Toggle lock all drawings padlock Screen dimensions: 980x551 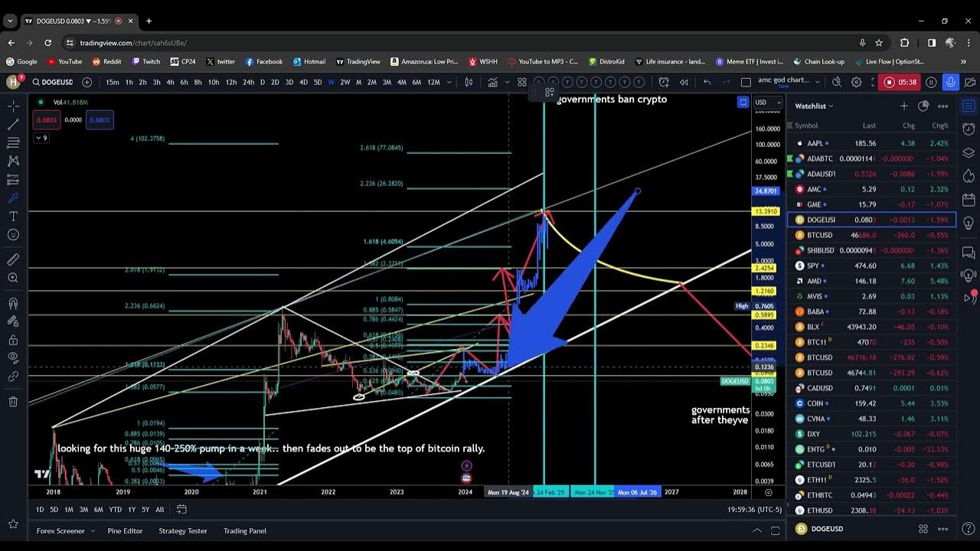pos(13,340)
